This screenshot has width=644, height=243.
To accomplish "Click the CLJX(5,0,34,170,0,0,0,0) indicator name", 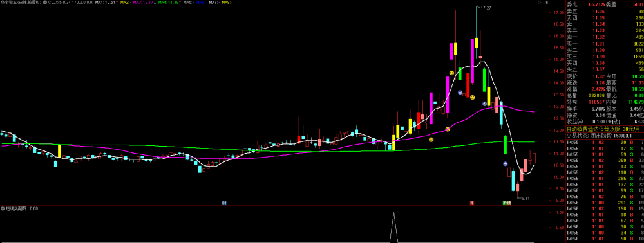I will (x=71, y=3).
